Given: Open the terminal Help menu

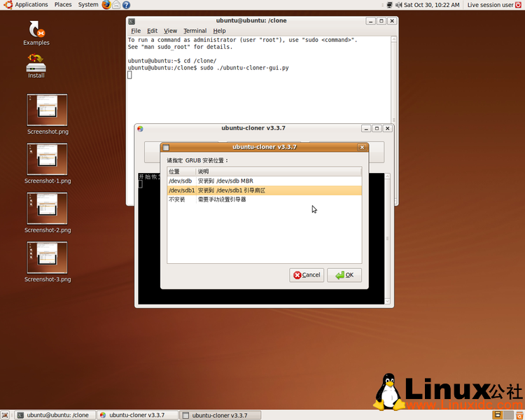Looking at the screenshot, I should tap(219, 31).
